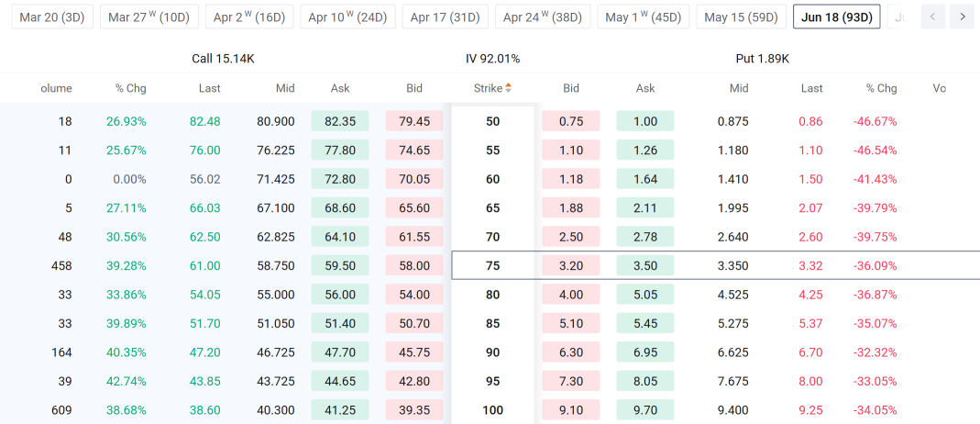
Task: Pick put Bid 5.10 at strike 85
Action: (571, 324)
